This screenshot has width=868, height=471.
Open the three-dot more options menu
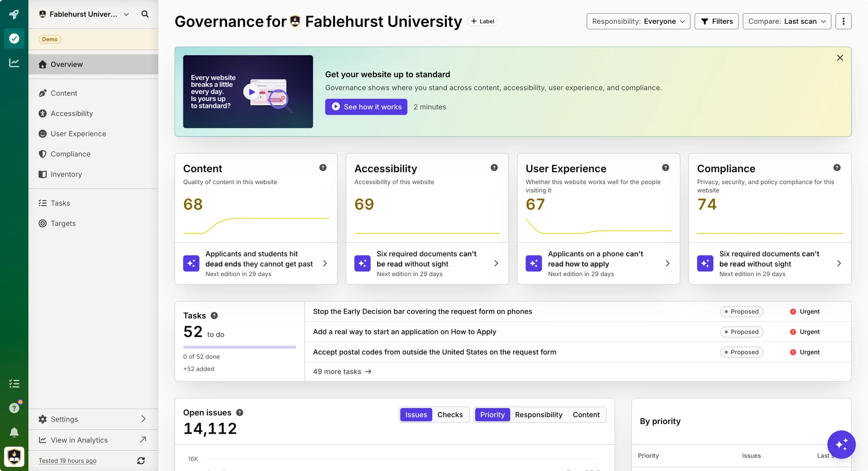843,21
